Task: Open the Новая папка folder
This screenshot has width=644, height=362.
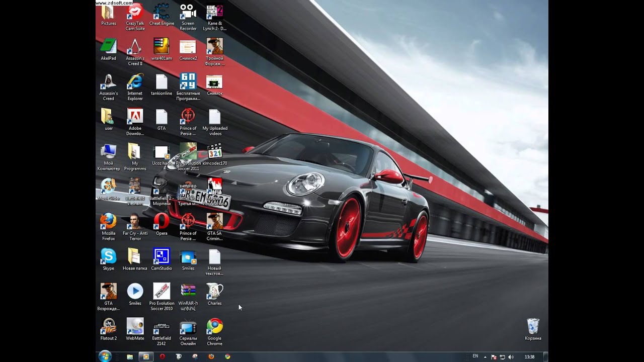Action: coord(135,259)
